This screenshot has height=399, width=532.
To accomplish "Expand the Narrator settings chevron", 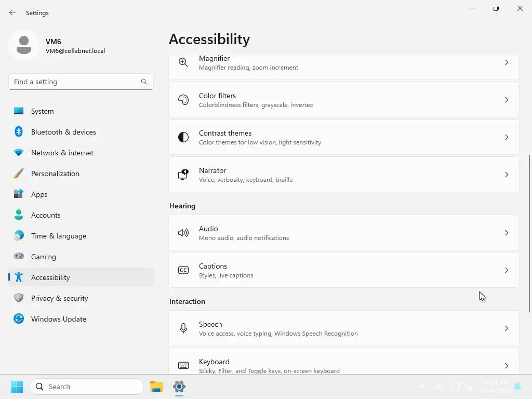I will pos(507,175).
